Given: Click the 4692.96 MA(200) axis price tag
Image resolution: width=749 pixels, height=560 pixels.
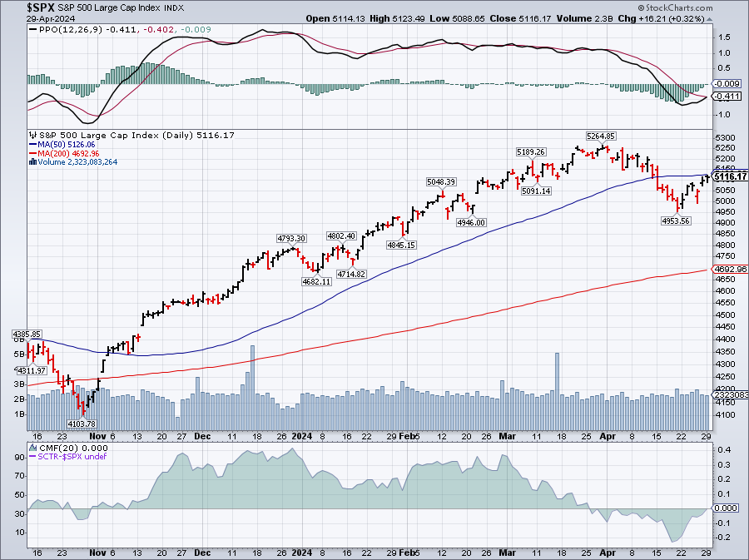Looking at the screenshot, I should (731, 269).
